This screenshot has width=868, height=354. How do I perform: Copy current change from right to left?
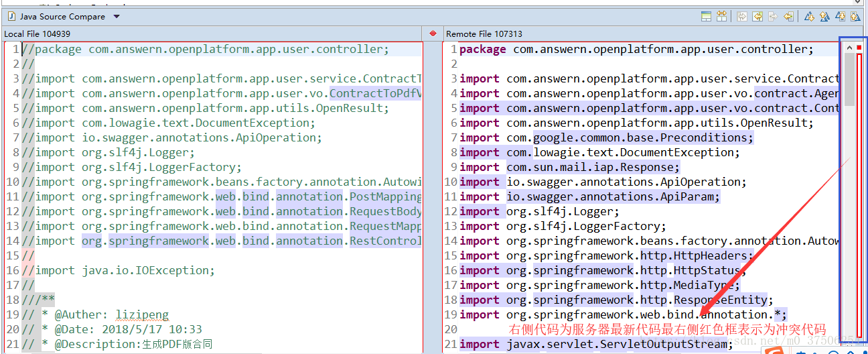coord(788,17)
